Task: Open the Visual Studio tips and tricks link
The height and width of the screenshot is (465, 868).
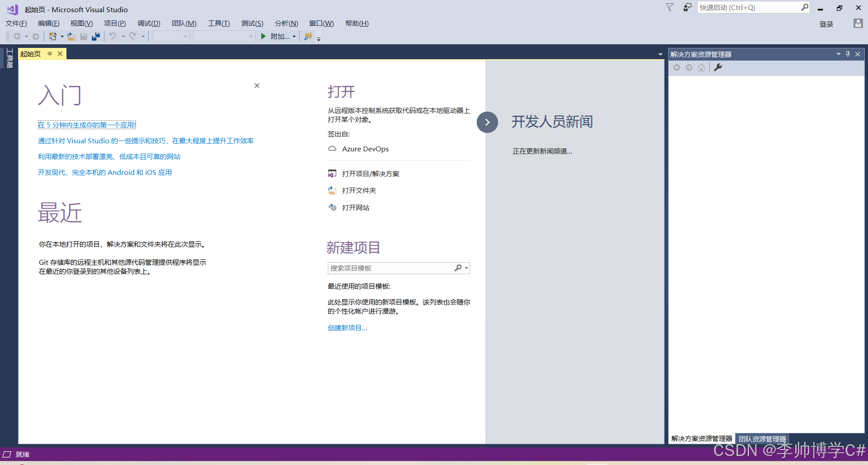Action: click(146, 141)
